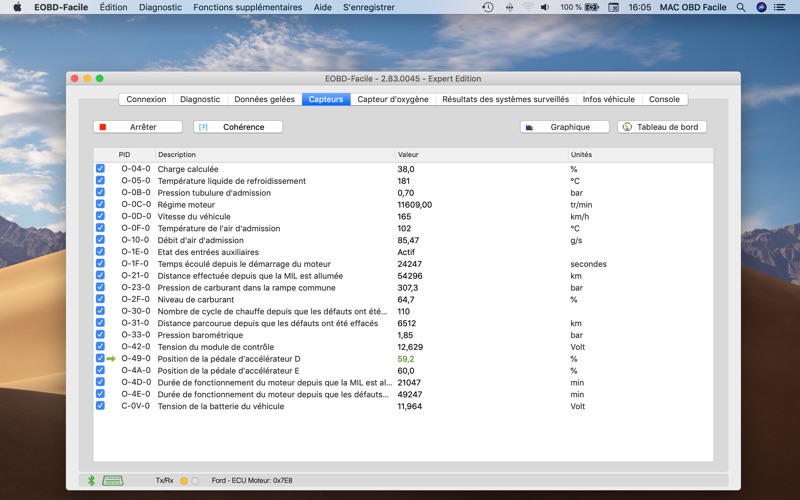Open the S'enregistrer menu
800x500 pixels.
point(369,7)
